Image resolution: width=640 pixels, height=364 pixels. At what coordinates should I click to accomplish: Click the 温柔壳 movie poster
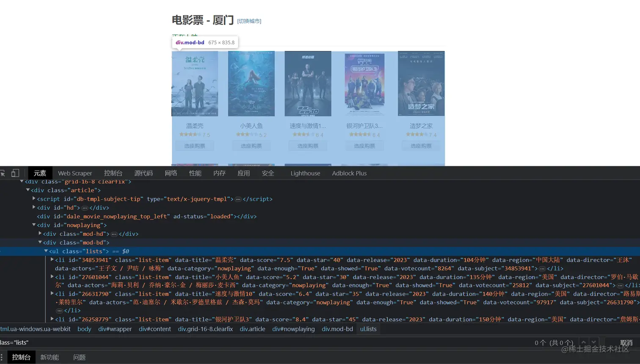[x=195, y=84]
